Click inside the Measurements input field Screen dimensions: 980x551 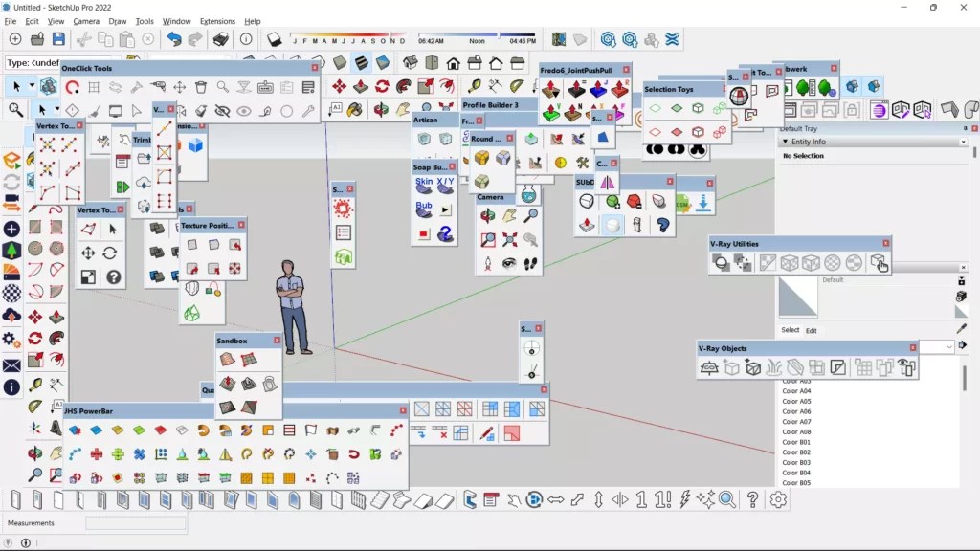pyautogui.click(x=136, y=523)
